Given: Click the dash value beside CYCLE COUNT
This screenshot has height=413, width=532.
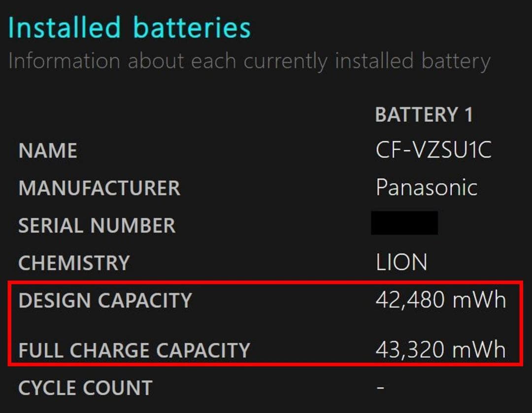Looking at the screenshot, I should pos(380,387).
